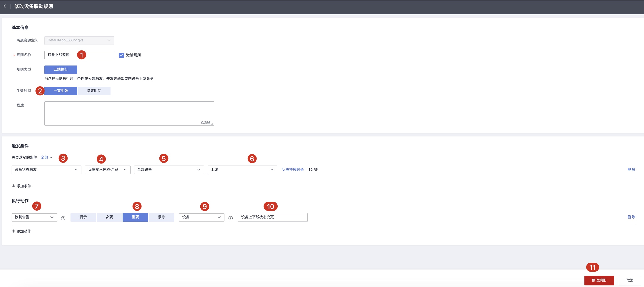644x287 pixels.
Task: Select 提示 alarm severity level
Action: (x=83, y=217)
